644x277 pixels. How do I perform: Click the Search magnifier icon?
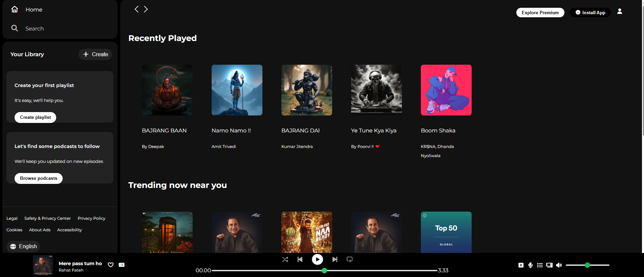[x=15, y=28]
